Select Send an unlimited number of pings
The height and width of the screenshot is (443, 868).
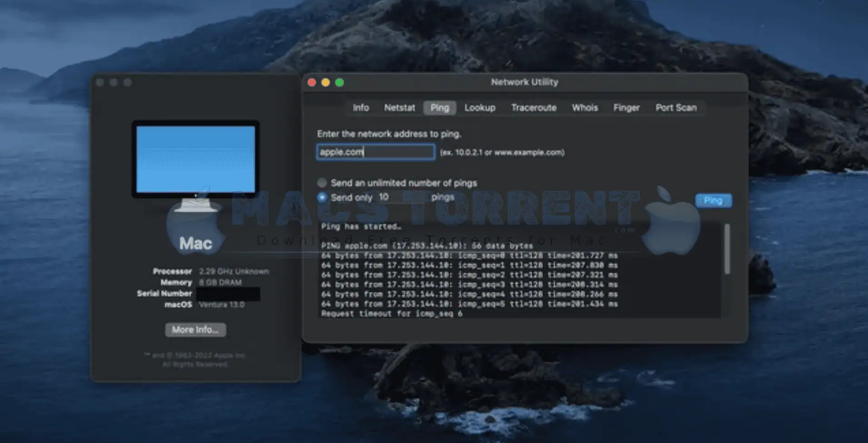coord(322,183)
